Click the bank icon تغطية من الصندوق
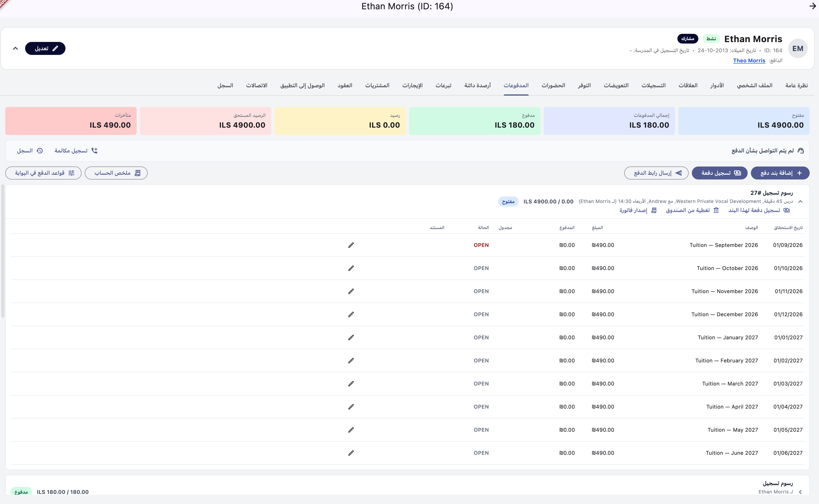Screen dimensions: 819x504 (716, 210)
